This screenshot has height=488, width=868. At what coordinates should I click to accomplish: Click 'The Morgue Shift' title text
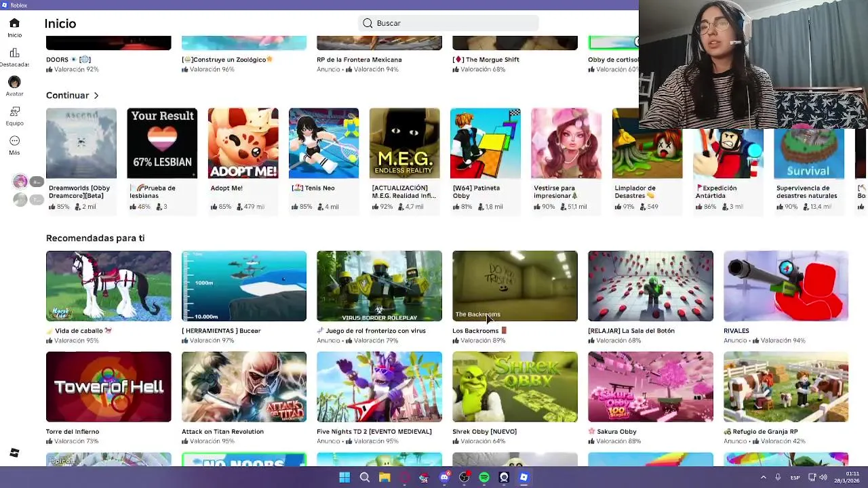click(x=486, y=60)
